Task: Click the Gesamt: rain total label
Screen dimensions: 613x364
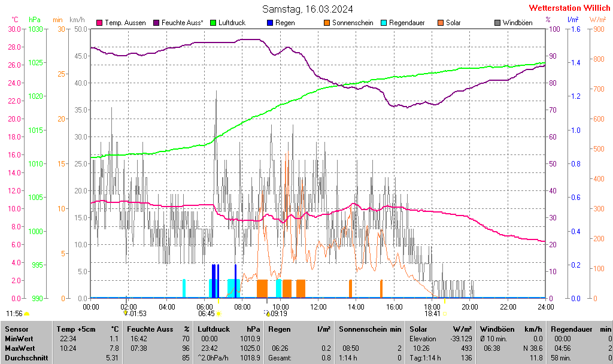Action: pos(280,358)
